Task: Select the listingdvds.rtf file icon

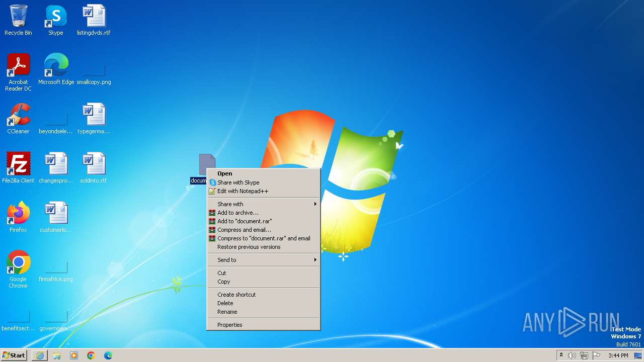Action: (94, 20)
